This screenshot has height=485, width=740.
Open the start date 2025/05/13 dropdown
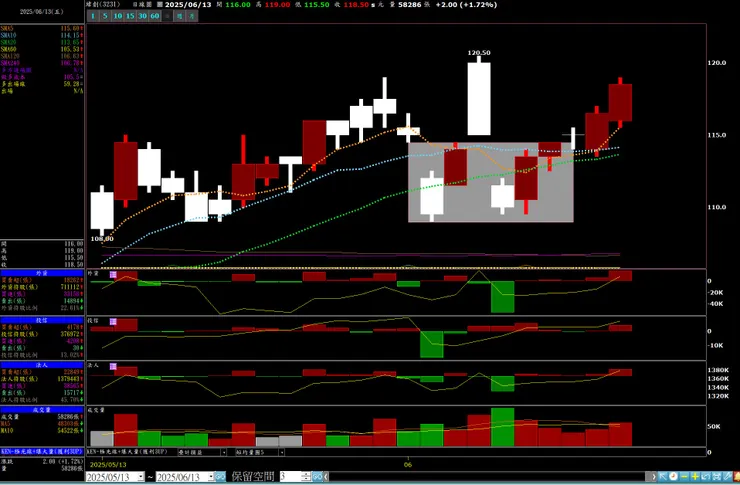141,477
